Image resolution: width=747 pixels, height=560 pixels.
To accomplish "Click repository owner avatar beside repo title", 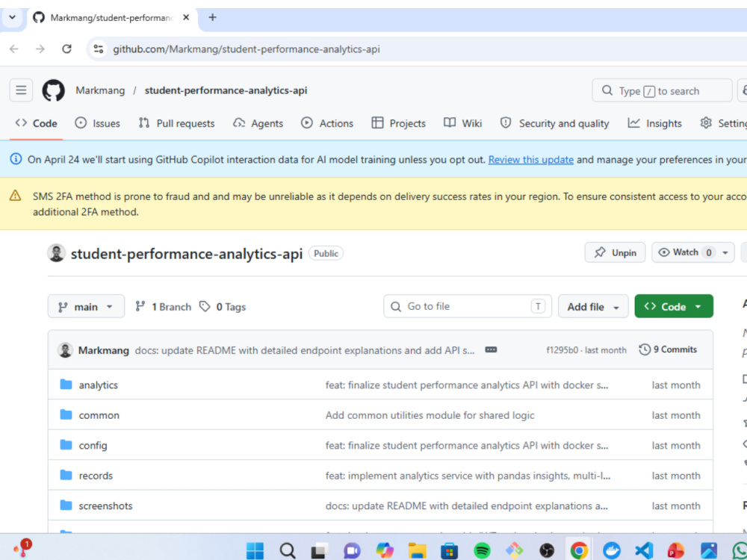I will [x=56, y=253].
